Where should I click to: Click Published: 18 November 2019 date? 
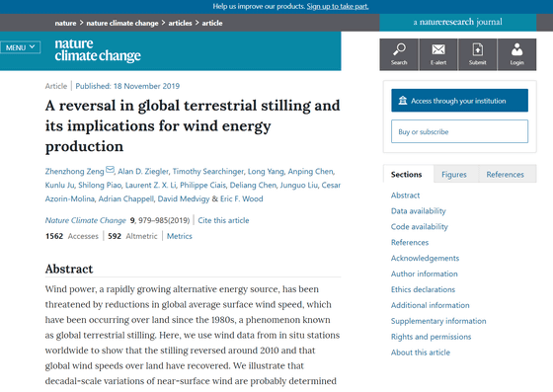(127, 86)
